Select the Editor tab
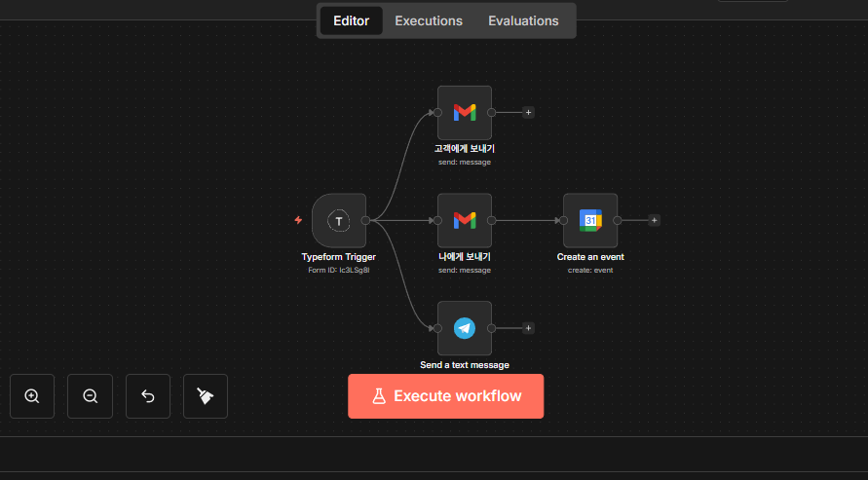Image resolution: width=868 pixels, height=480 pixels. [351, 20]
